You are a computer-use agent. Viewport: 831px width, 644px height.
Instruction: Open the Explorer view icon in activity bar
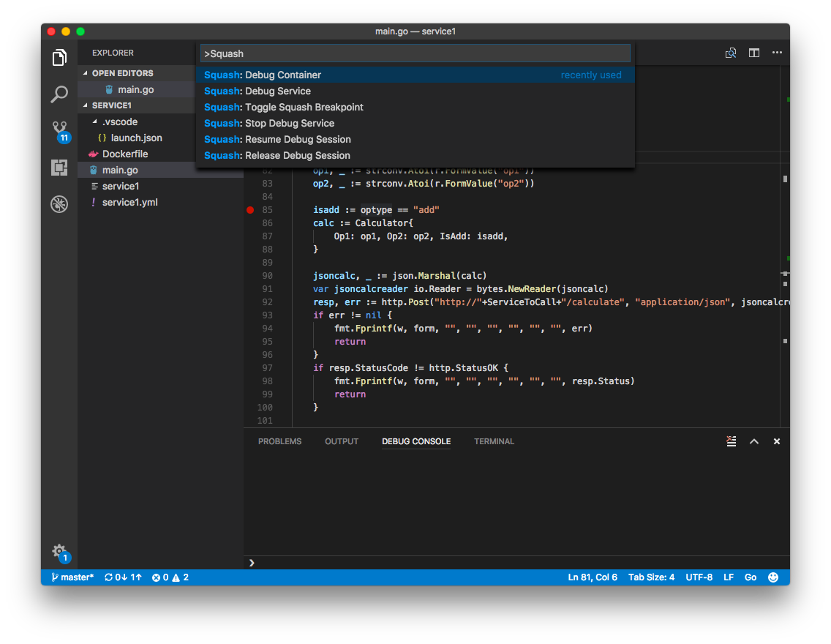[x=59, y=57]
